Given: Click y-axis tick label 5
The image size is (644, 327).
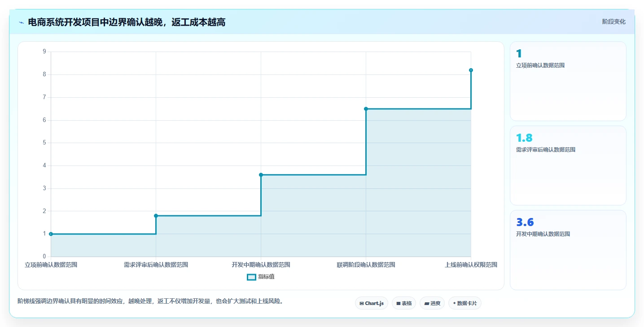Looking at the screenshot, I should pyautogui.click(x=44, y=143).
